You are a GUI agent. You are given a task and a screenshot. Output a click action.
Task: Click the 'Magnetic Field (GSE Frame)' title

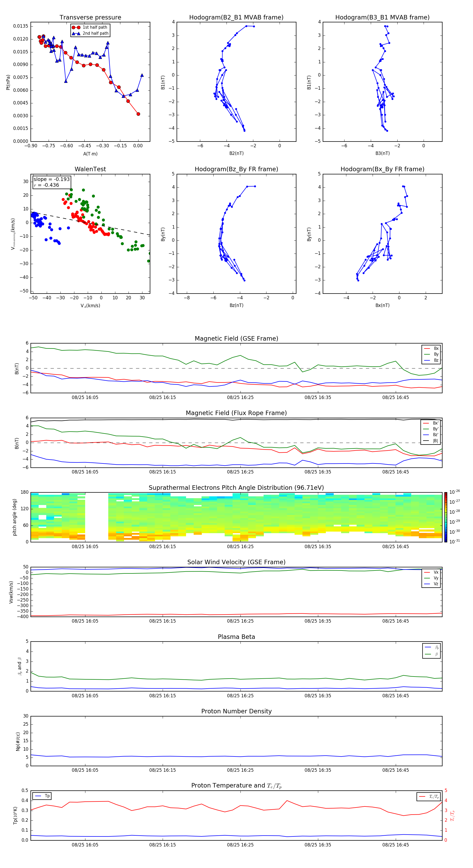(x=236, y=339)
